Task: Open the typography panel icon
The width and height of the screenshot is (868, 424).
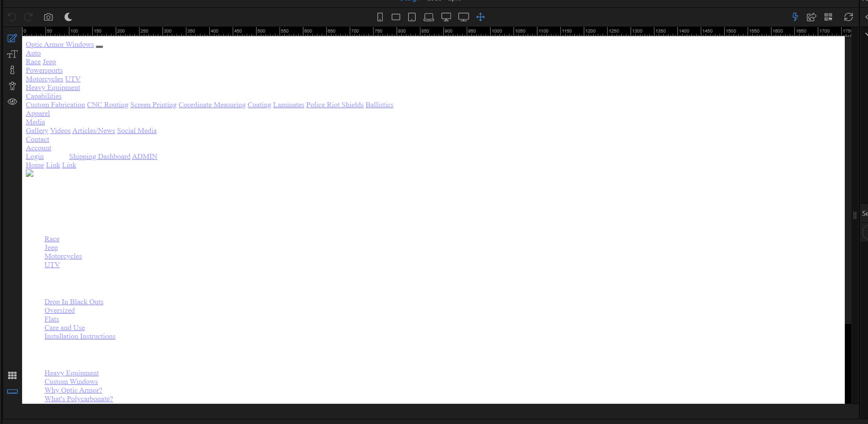Action: pos(12,54)
